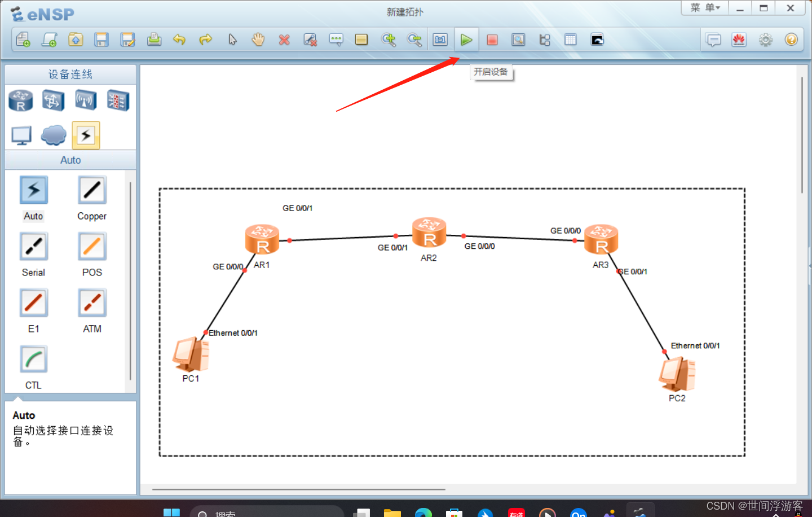
Task: Click the cable list vertical scrollbar
Action: (130, 281)
